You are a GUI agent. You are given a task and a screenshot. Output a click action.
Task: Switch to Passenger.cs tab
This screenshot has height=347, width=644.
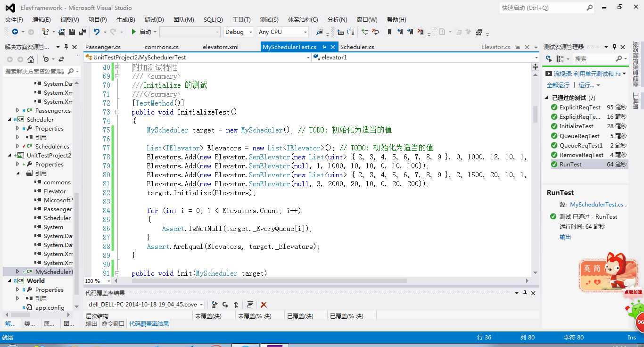point(103,47)
